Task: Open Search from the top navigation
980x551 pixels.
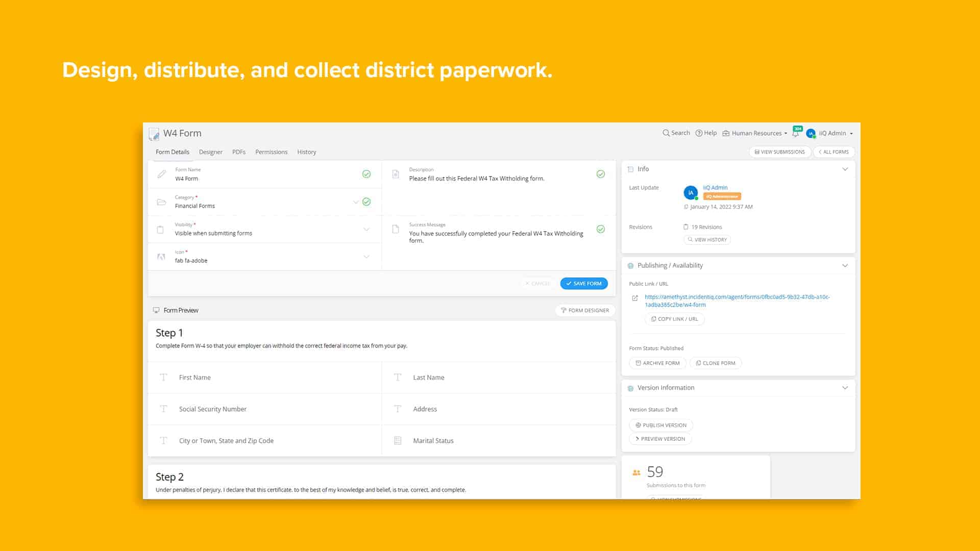Action: click(x=676, y=133)
